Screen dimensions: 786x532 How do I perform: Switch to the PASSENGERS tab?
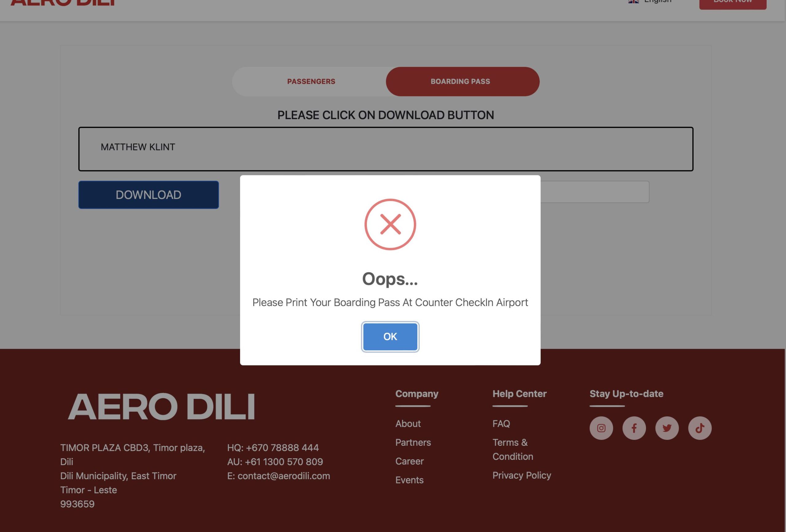pyautogui.click(x=311, y=82)
